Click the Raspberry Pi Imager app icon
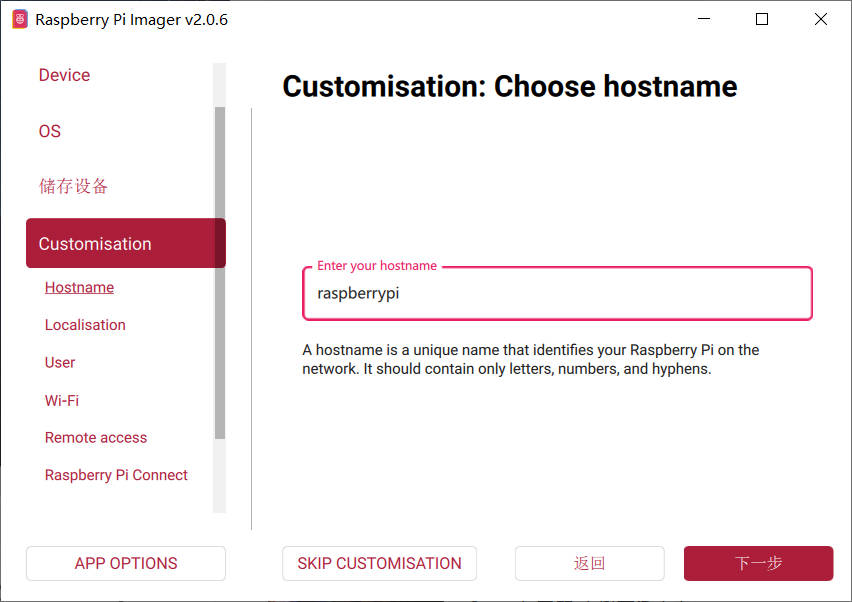Screen dimensions: 852x602 tap(20, 19)
